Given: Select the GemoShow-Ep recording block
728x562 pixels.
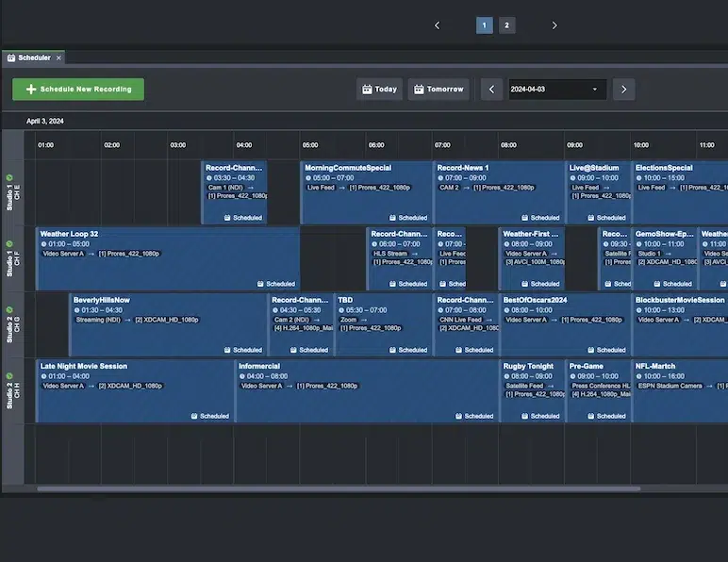Looking at the screenshot, I should coord(664,258).
